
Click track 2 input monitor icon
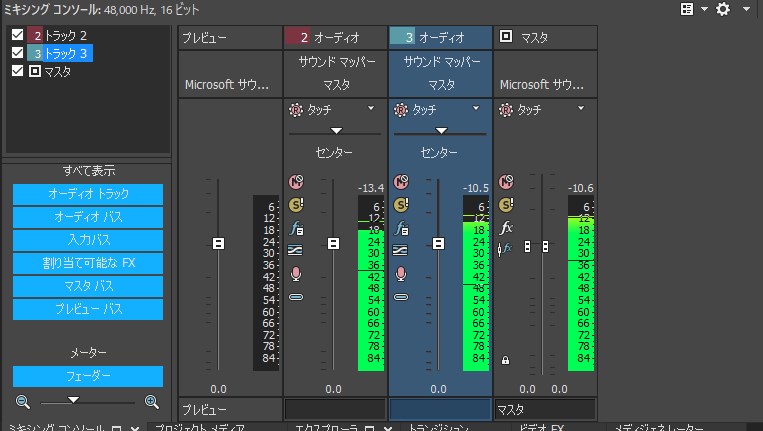click(x=296, y=297)
